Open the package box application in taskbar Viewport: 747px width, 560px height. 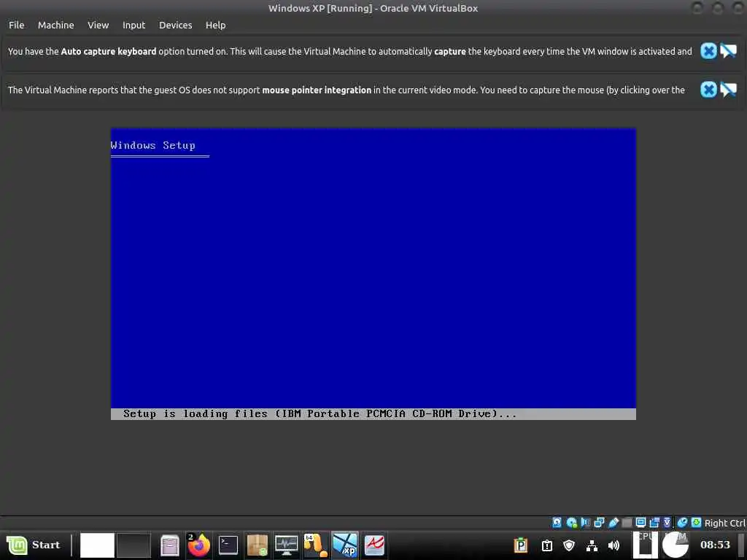[258, 545]
